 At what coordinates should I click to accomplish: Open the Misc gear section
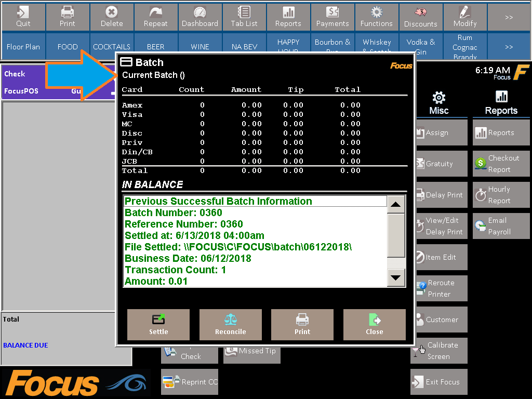tap(438, 103)
